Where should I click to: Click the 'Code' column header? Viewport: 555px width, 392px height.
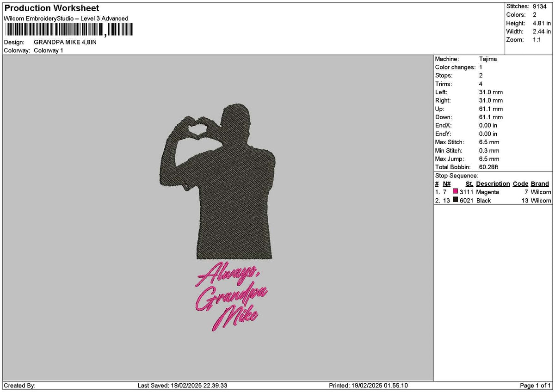coord(520,184)
